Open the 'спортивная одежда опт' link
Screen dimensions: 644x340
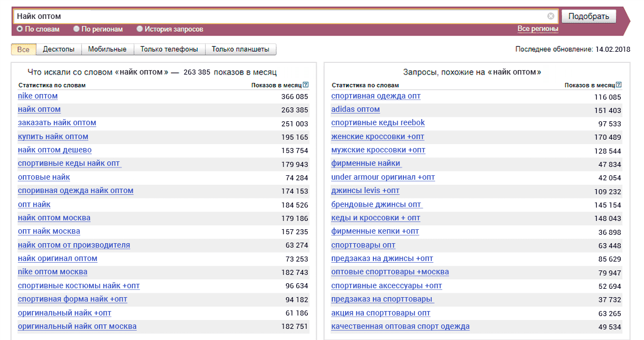[x=376, y=96]
